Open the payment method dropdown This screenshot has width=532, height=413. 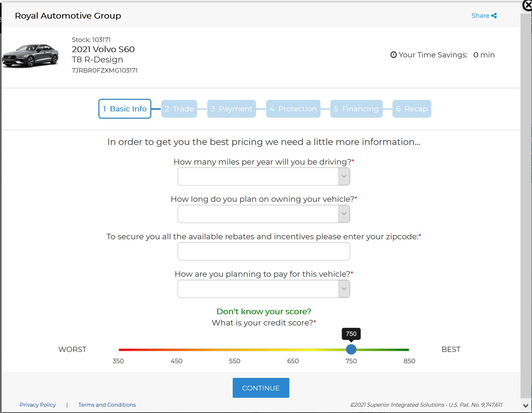264,289
